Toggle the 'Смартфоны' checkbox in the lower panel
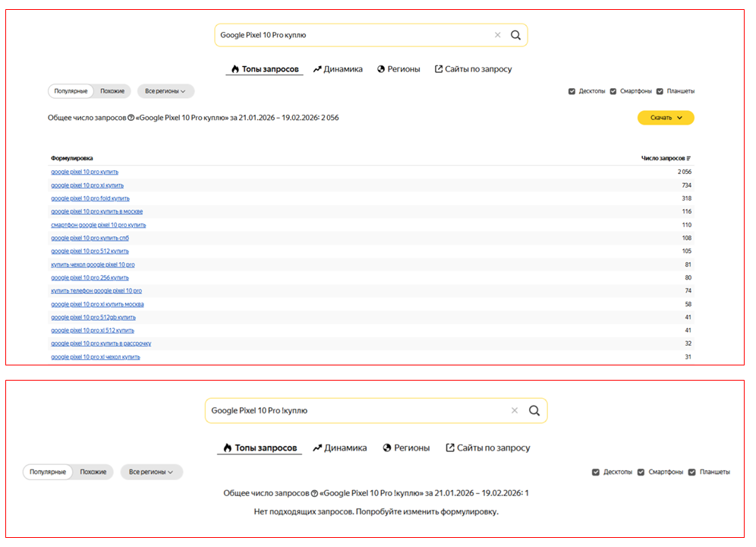756x547 pixels. 641,472
